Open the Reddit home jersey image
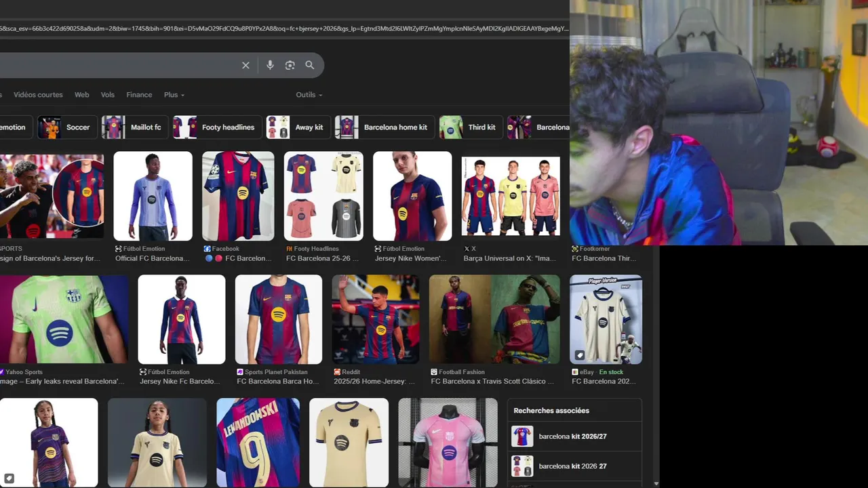The height and width of the screenshot is (488, 868). [376, 319]
